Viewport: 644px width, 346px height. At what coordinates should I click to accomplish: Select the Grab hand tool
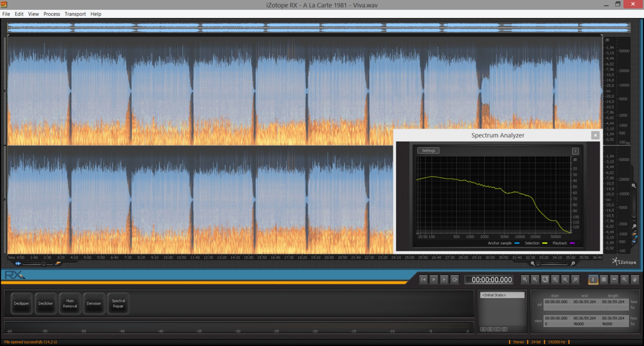pyautogui.click(x=635, y=280)
